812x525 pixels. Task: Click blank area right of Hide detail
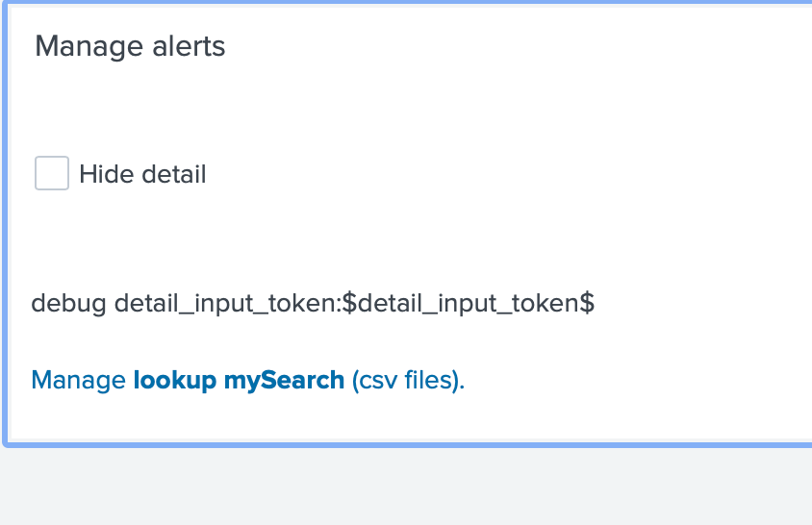point(481,175)
